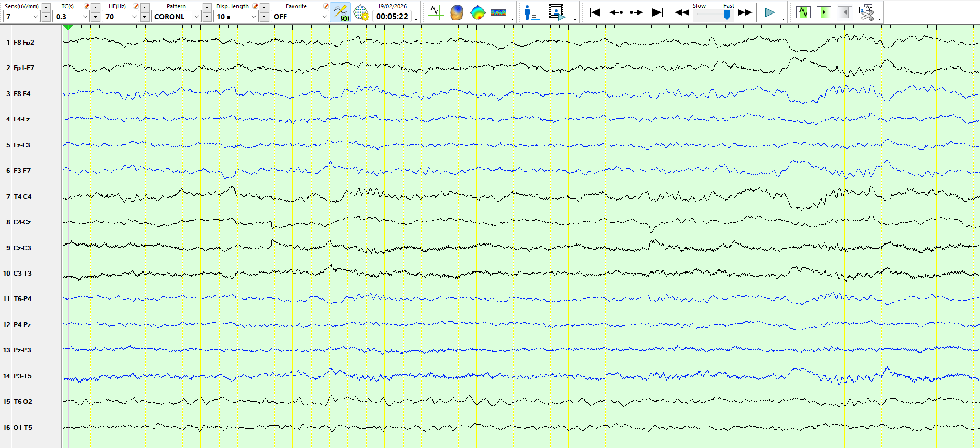This screenshot has width=980, height=448.
Task: Click the greyed page-backward icon
Action: pos(844,12)
